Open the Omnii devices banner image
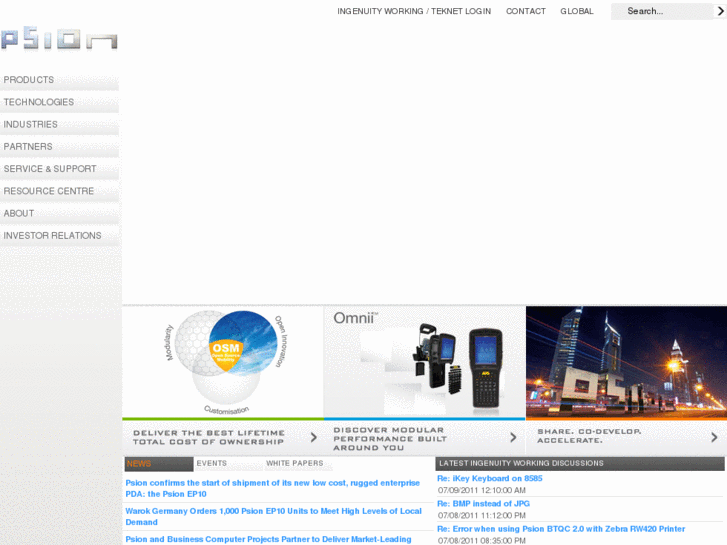727x545 pixels. tap(425, 362)
